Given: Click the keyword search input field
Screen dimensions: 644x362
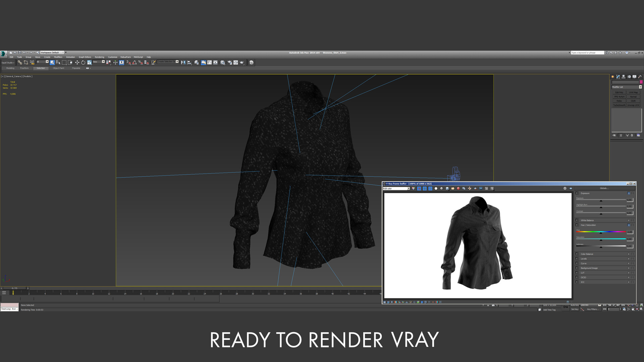Looking at the screenshot, I should pyautogui.click(x=587, y=53).
